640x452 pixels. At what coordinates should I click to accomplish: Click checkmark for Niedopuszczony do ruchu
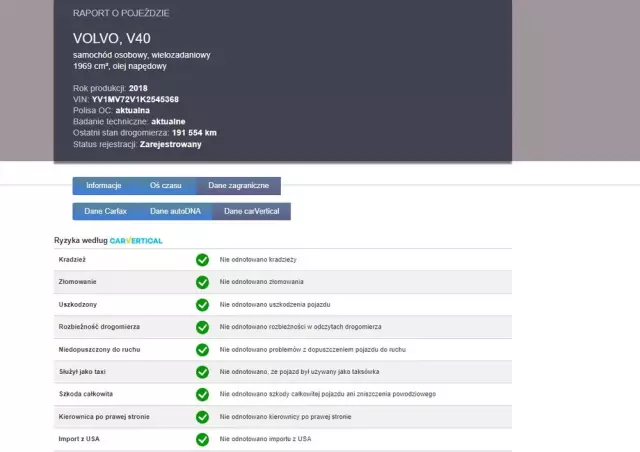point(202,350)
